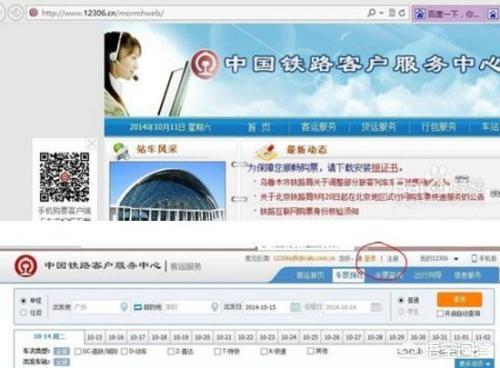Viewport: 500px width, 368px height.
Task: Switch to the 出行向导 travel guide tab
Action: click(428, 275)
